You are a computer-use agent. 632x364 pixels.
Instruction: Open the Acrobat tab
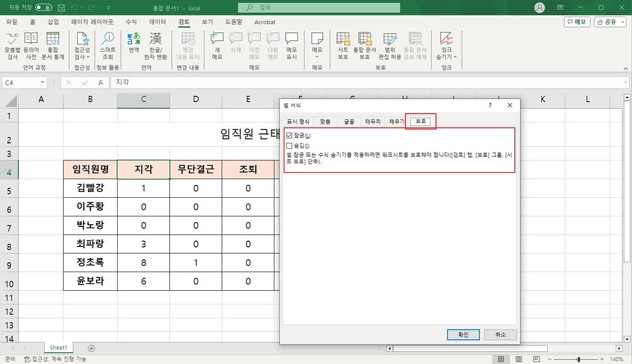265,22
